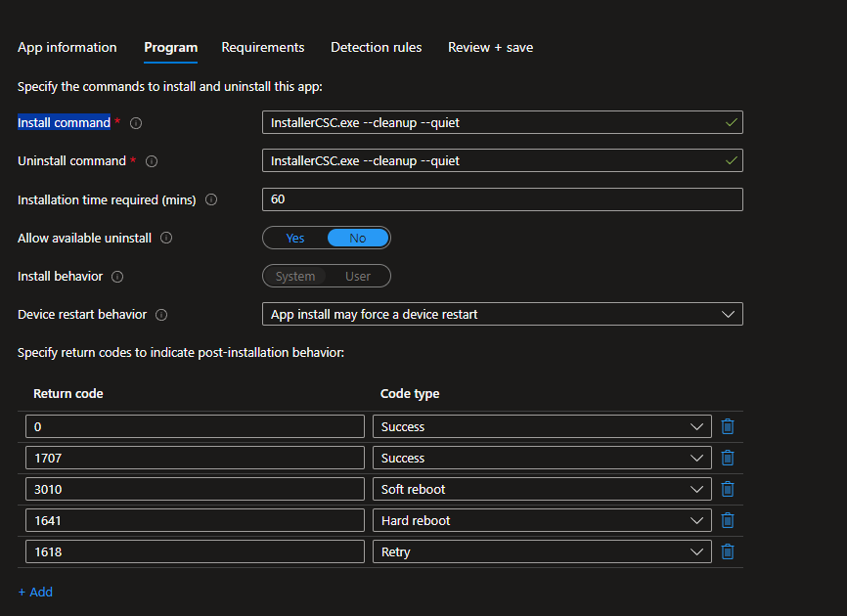The image size is (847, 616).
Task: Switch to App information tab
Action: tap(67, 48)
